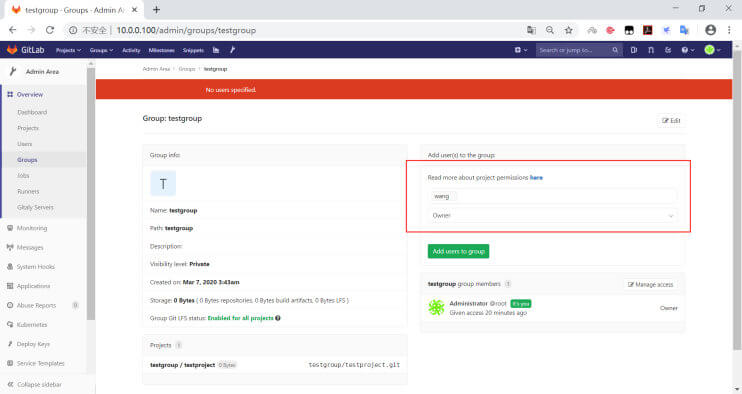Click the browser back arrow
This screenshot has width=742, height=394.
pos(12,30)
